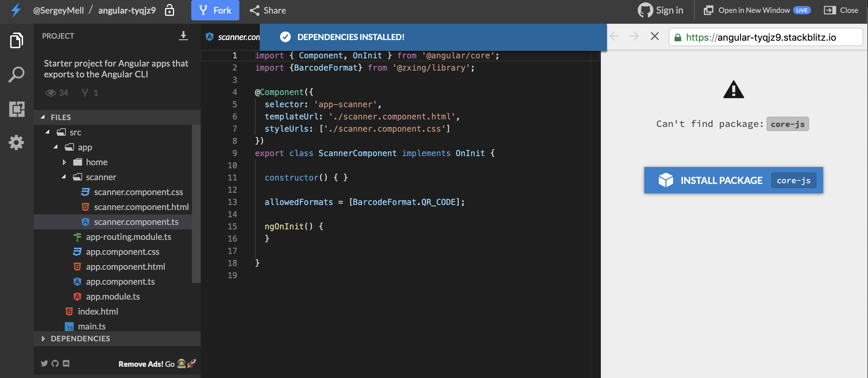Stop loading with preview X icon

(655, 36)
